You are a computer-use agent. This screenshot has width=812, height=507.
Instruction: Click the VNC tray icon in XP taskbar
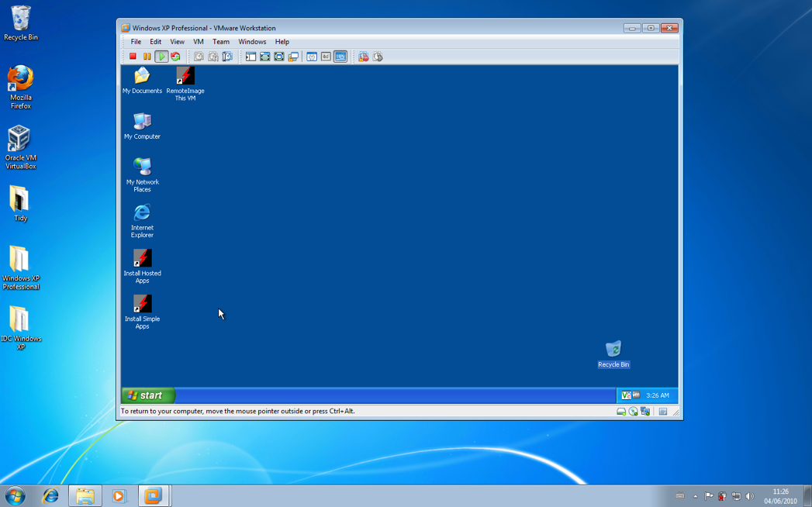pos(626,395)
